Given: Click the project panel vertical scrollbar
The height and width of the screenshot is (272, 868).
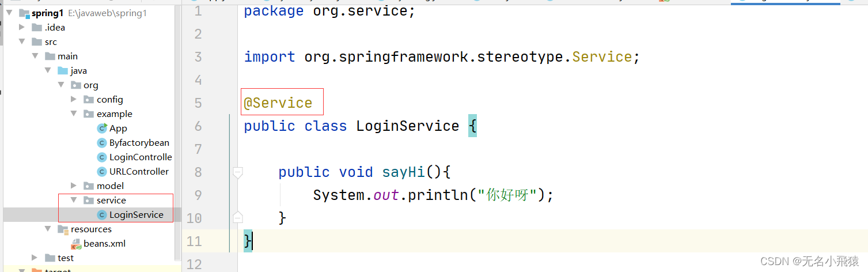Looking at the screenshot, I should click(x=177, y=133).
